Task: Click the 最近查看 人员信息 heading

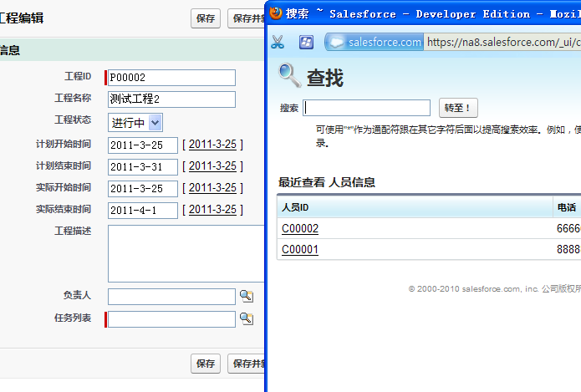Action: [x=326, y=182]
